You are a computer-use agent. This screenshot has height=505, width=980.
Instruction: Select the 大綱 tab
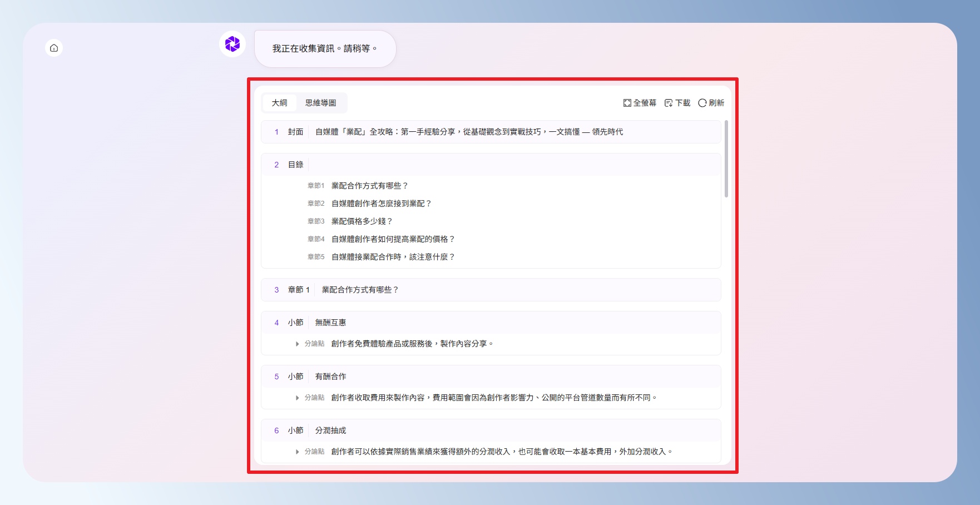point(279,103)
